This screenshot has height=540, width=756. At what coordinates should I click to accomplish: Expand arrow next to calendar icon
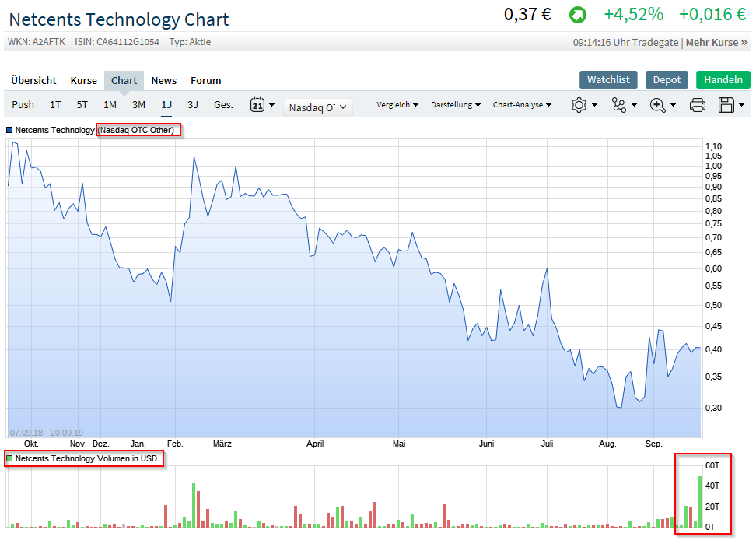(x=271, y=104)
